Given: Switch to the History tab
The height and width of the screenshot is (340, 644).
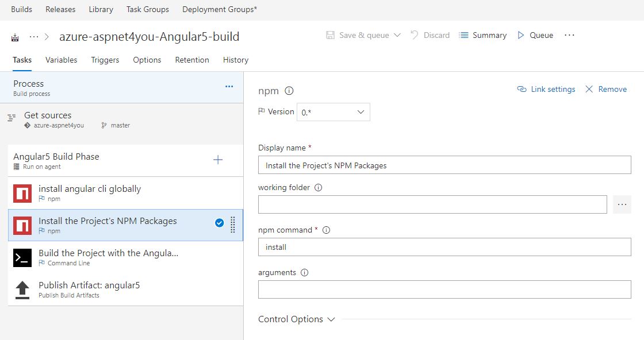Looking at the screenshot, I should tap(236, 60).
